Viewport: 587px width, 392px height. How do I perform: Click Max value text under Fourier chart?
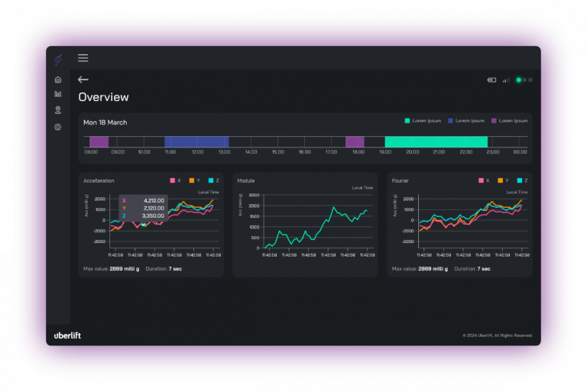pos(420,269)
